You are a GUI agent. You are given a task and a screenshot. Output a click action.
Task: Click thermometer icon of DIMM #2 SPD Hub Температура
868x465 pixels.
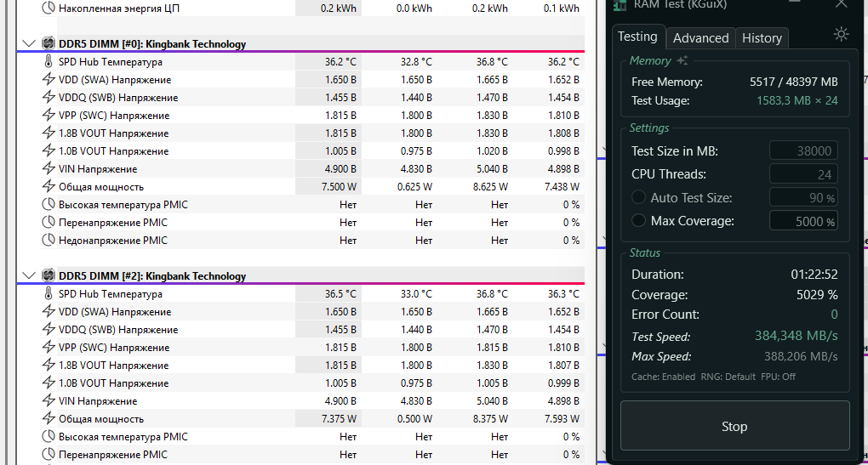tap(49, 293)
